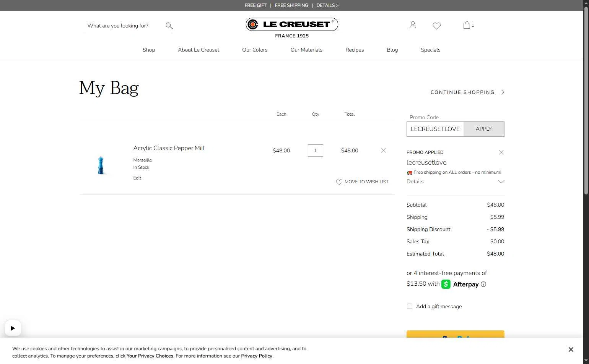Click the quantity field for pepper mill

point(316,150)
